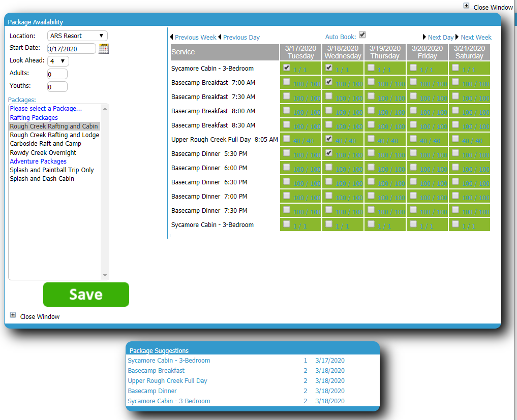Click the Next Day link
The height and width of the screenshot is (420, 517).
[441, 37]
